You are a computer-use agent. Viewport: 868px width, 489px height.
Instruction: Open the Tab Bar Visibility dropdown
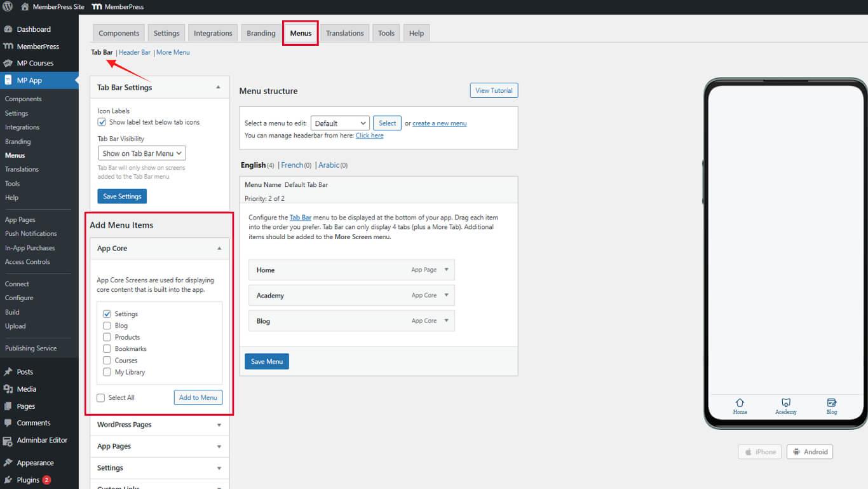click(142, 153)
